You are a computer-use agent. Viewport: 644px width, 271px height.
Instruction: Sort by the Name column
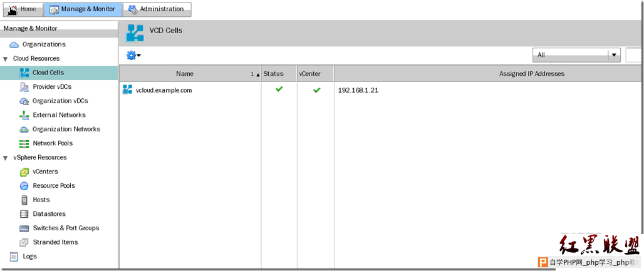click(x=190, y=74)
